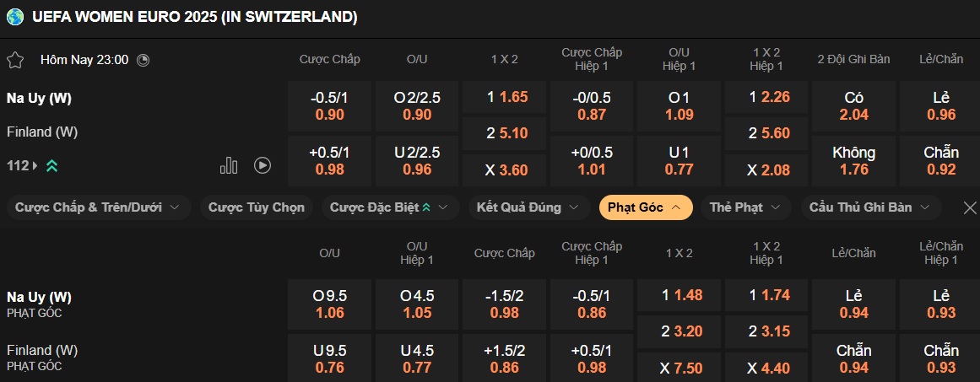The image size is (980, 382).
Task: Play the live stream for this match
Action: point(263,165)
